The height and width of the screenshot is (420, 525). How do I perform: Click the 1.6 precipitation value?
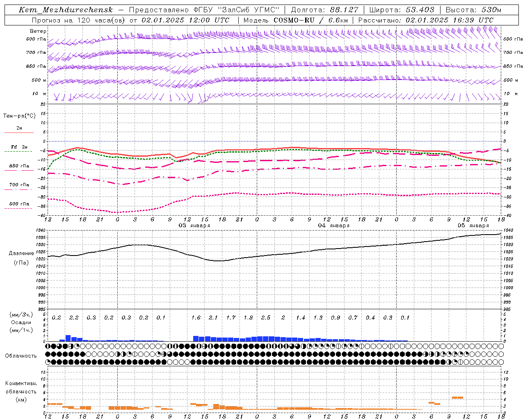click(196, 317)
